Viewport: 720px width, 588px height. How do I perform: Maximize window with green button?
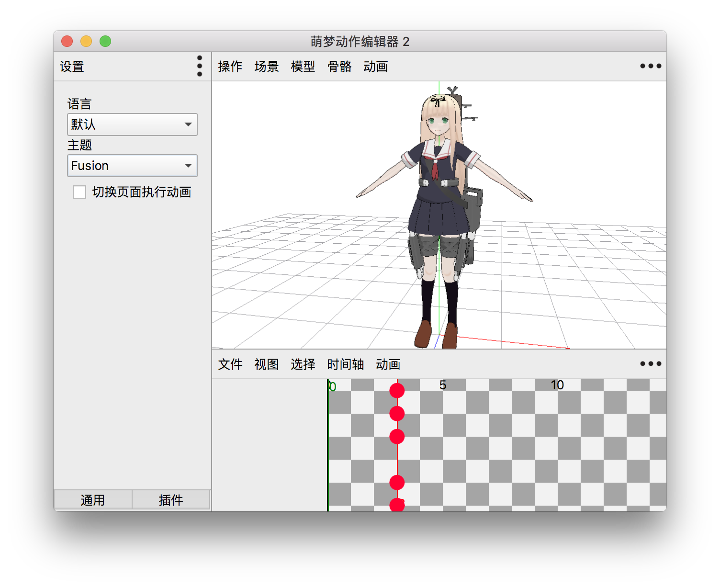click(x=105, y=41)
